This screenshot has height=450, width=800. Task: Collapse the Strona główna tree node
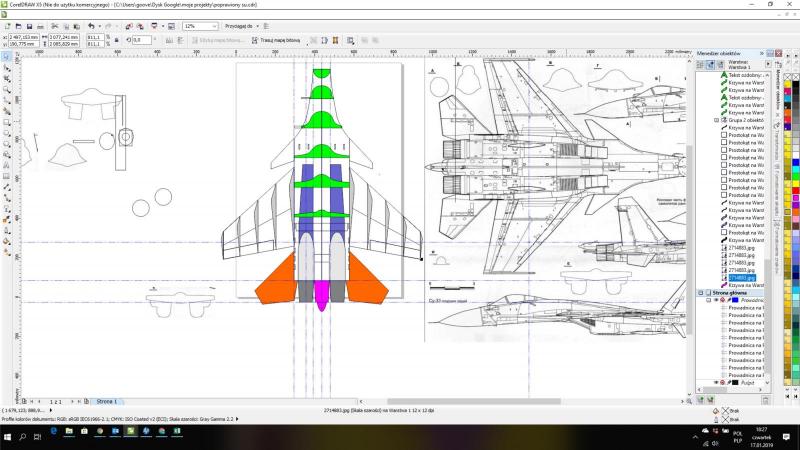tap(700, 292)
